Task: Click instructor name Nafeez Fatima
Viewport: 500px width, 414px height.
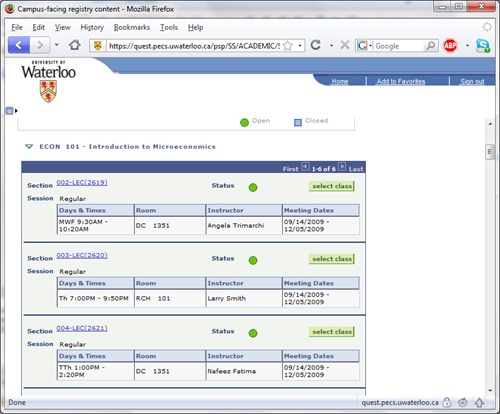Action: pyautogui.click(x=232, y=371)
